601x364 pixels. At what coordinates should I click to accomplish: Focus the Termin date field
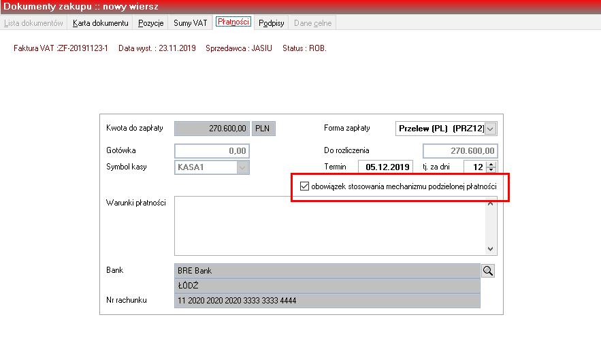(x=386, y=167)
